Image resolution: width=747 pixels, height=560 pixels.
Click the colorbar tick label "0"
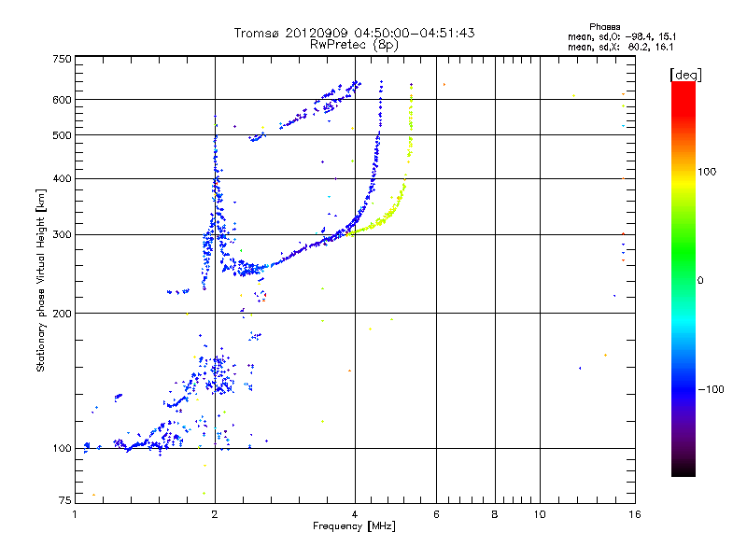700,281
